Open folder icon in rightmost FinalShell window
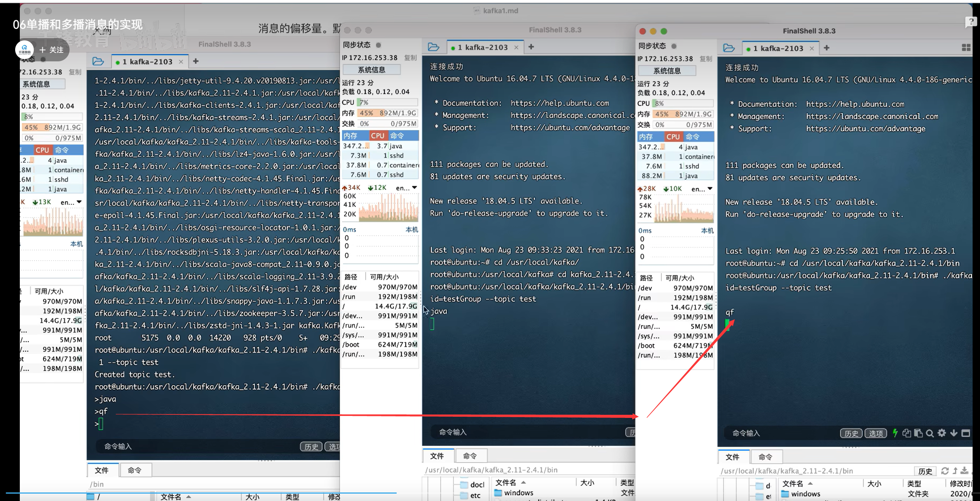The height and width of the screenshot is (501, 980). point(729,48)
